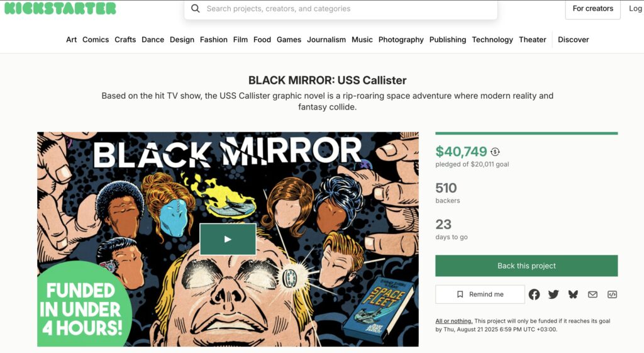Share the project on Twitter

coord(553,294)
